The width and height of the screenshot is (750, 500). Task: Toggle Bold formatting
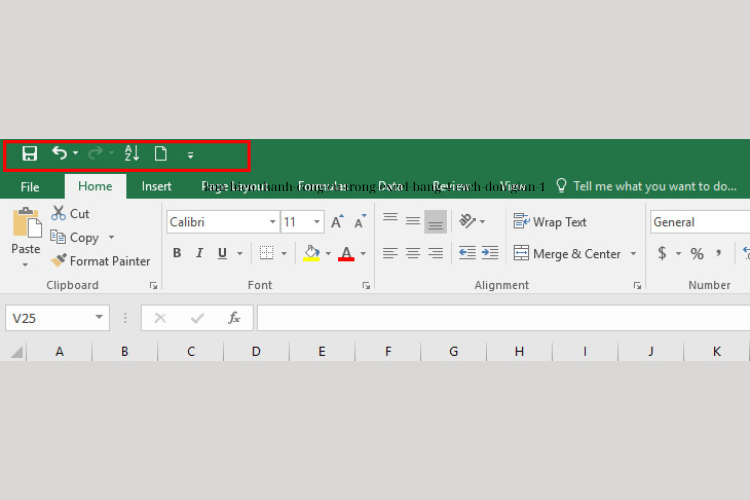(177, 253)
